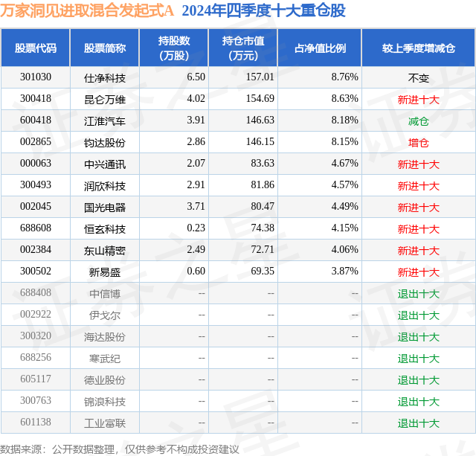This screenshot has width=476, height=456.
Task: Click market value 154.69
Action: click(x=260, y=99)
